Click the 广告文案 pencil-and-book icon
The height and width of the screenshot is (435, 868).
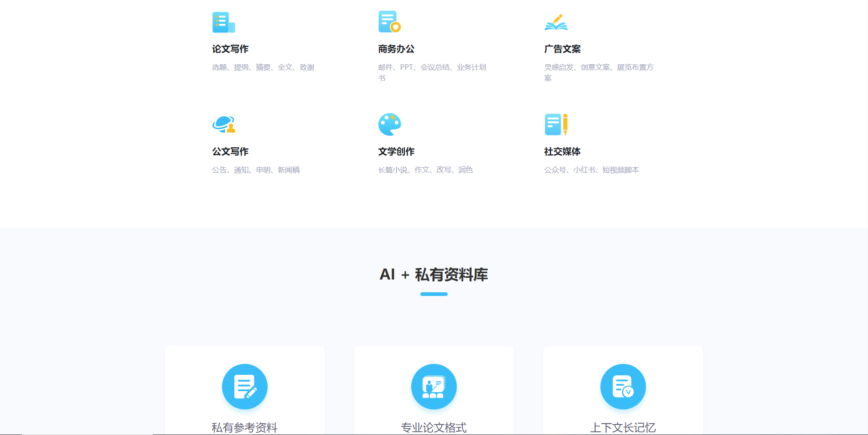click(x=556, y=22)
